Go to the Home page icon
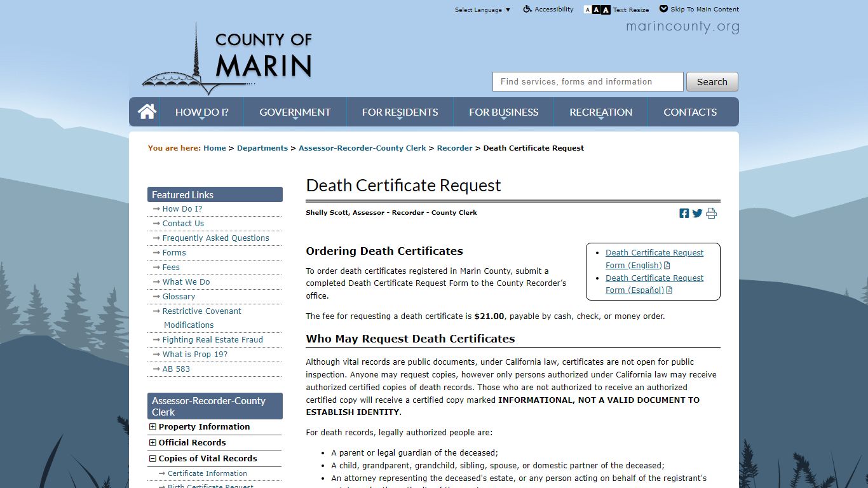 pyautogui.click(x=147, y=112)
